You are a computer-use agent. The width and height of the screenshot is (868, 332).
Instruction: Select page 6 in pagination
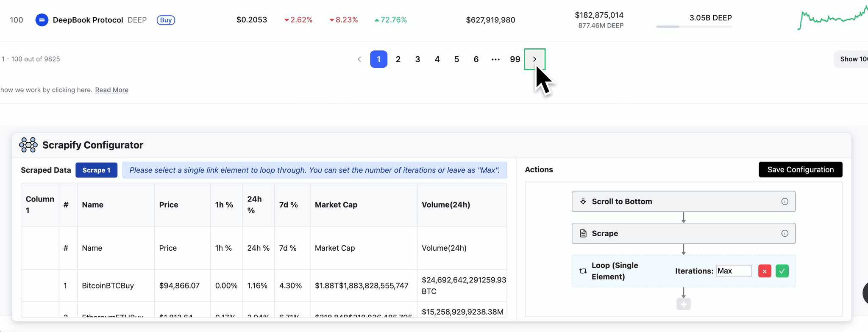pos(476,59)
